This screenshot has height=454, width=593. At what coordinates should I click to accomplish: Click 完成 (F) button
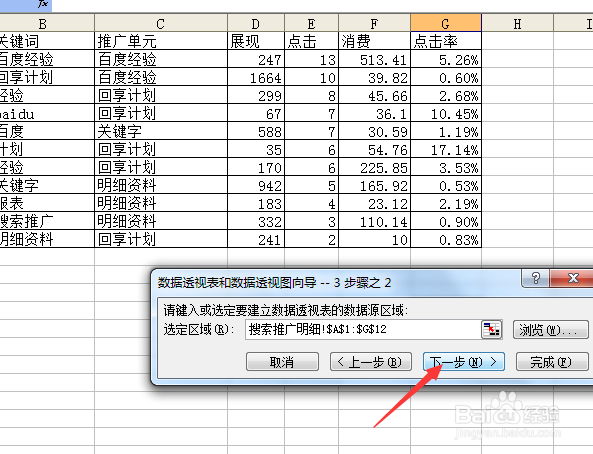pyautogui.click(x=552, y=362)
